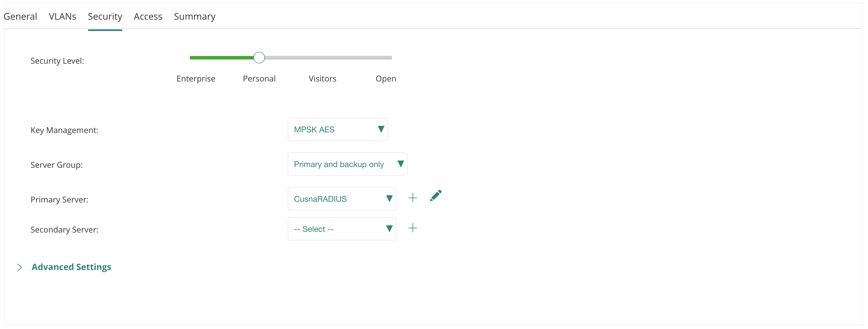Click the gray slider track near Visitors
The width and height of the screenshot is (868, 329).
pos(322,58)
